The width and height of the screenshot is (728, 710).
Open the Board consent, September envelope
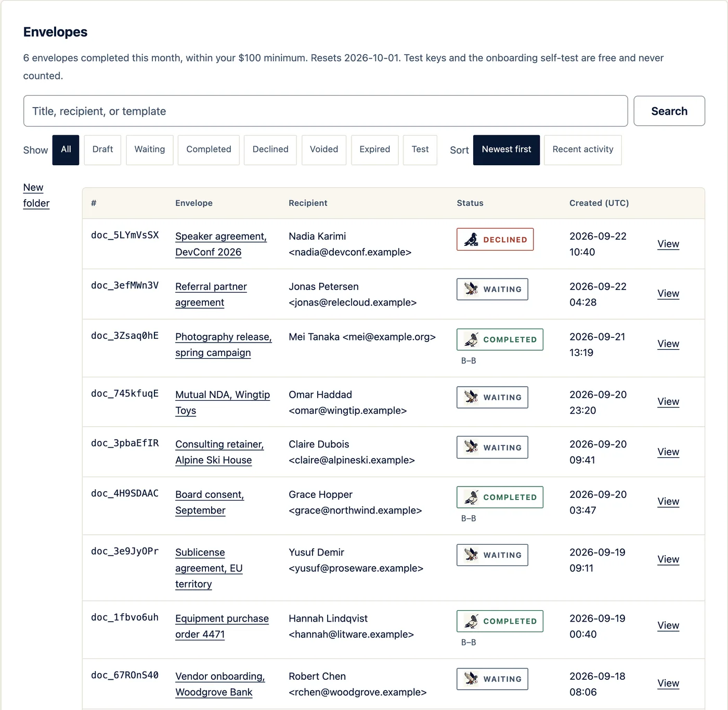coord(210,503)
